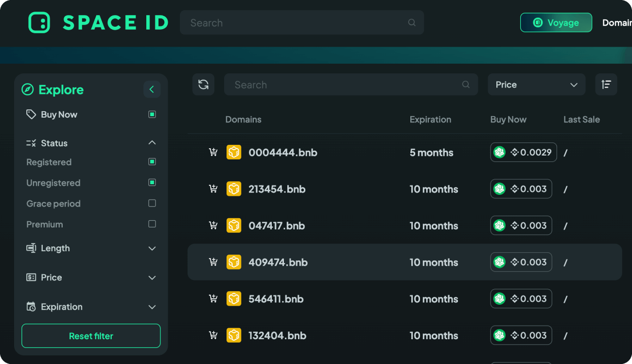The width and height of the screenshot is (632, 364).
Task: Click the Last Sale column header
Action: 581,120
